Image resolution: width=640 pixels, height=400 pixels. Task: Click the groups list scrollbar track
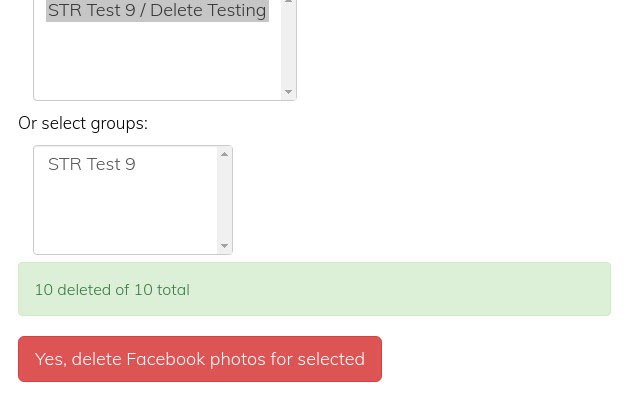(x=224, y=200)
